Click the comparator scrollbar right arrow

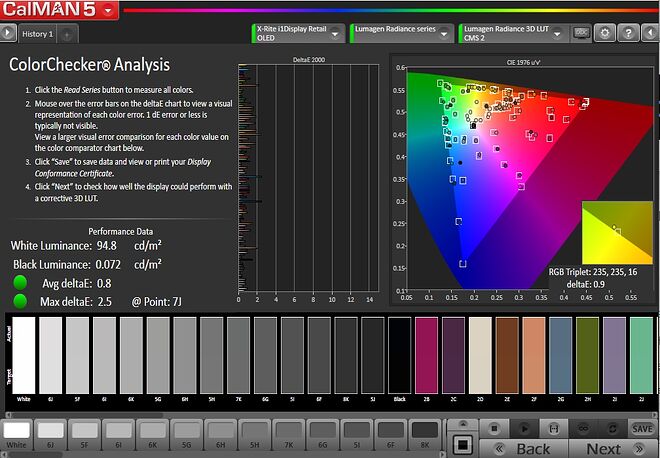[x=655, y=415]
